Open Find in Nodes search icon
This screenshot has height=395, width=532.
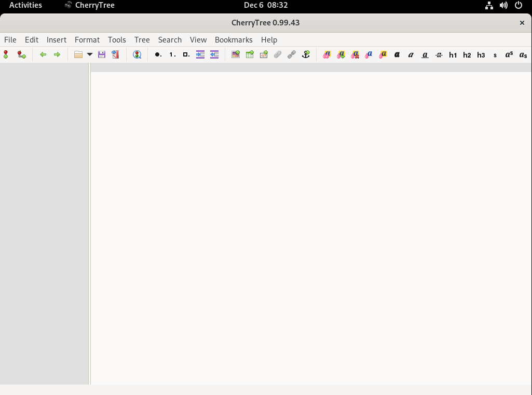[x=137, y=54]
